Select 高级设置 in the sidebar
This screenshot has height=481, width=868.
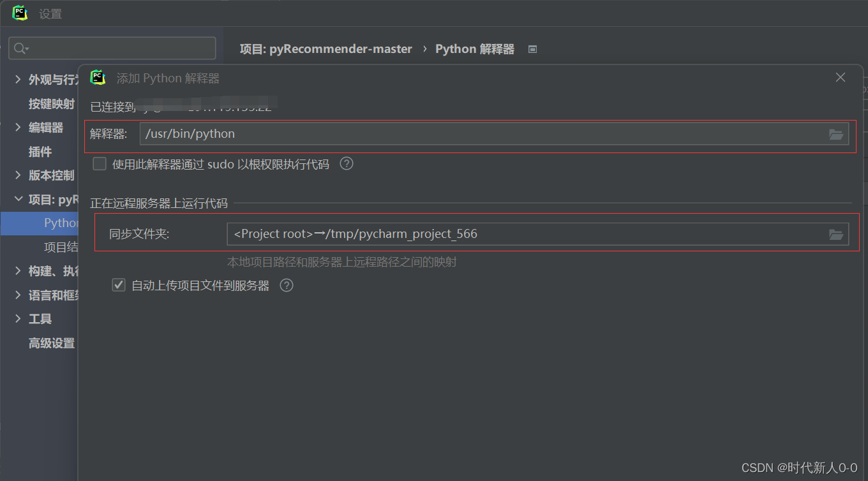(x=51, y=343)
